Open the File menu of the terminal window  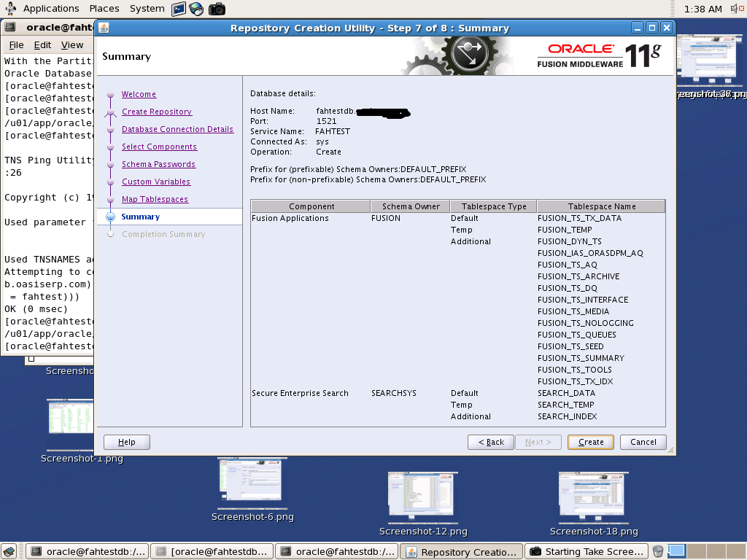[17, 44]
